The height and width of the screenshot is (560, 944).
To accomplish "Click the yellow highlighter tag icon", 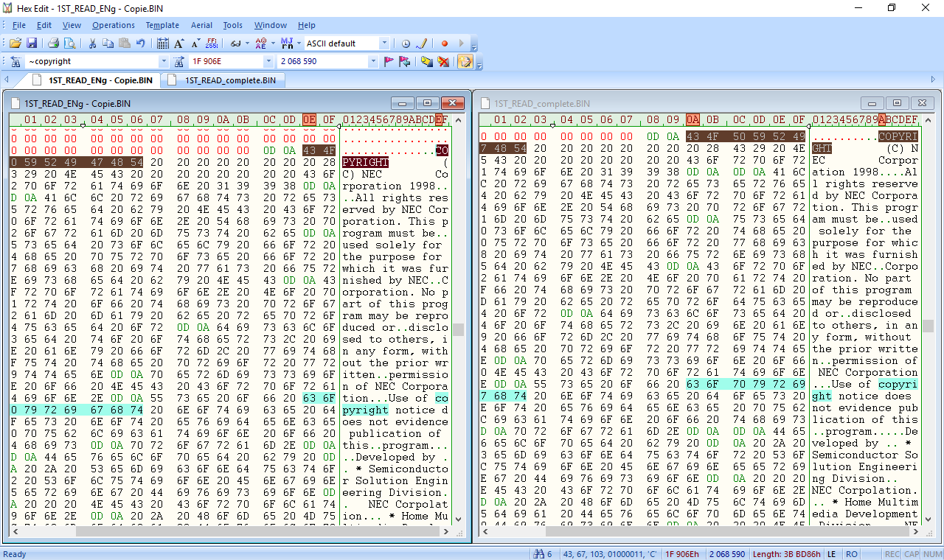I will [x=427, y=62].
